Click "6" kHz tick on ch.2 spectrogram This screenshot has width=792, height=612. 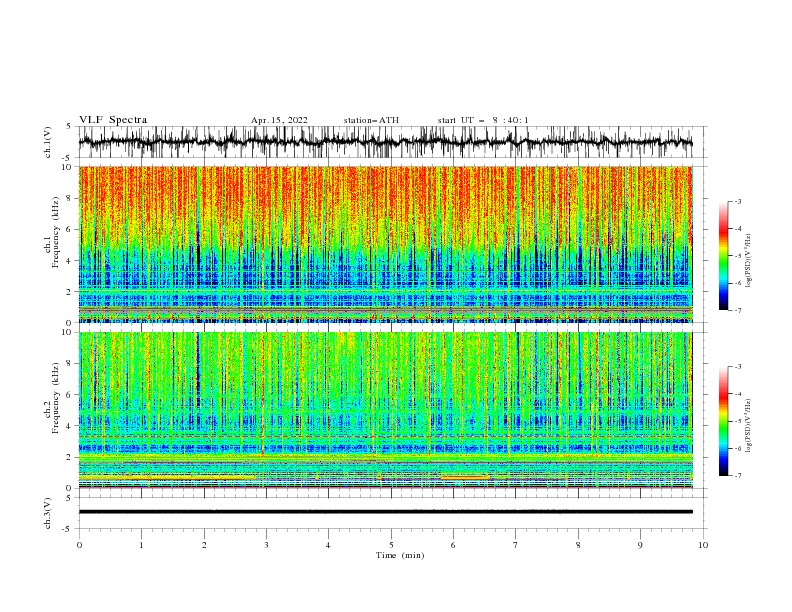point(70,394)
